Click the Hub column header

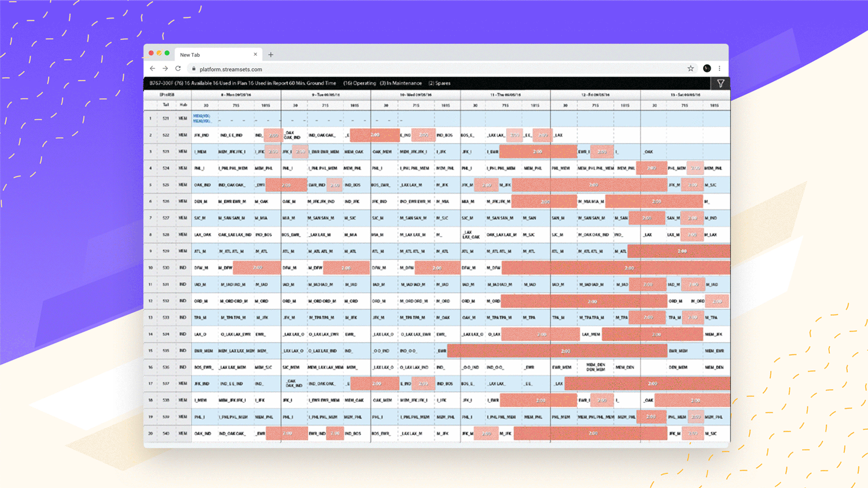pos(183,105)
